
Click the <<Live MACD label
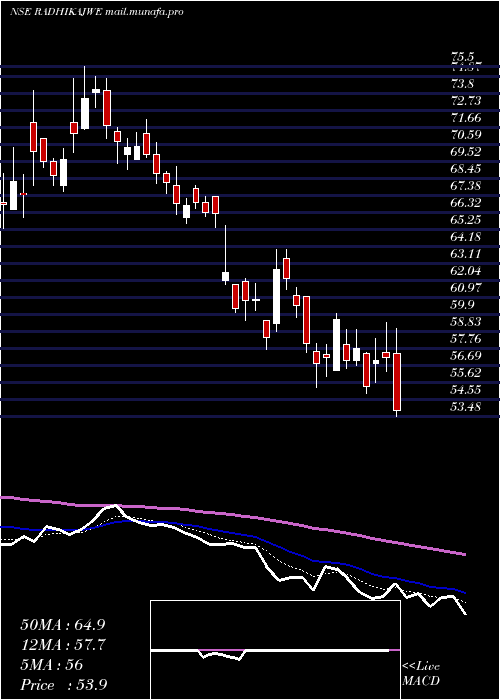[x=421, y=674]
